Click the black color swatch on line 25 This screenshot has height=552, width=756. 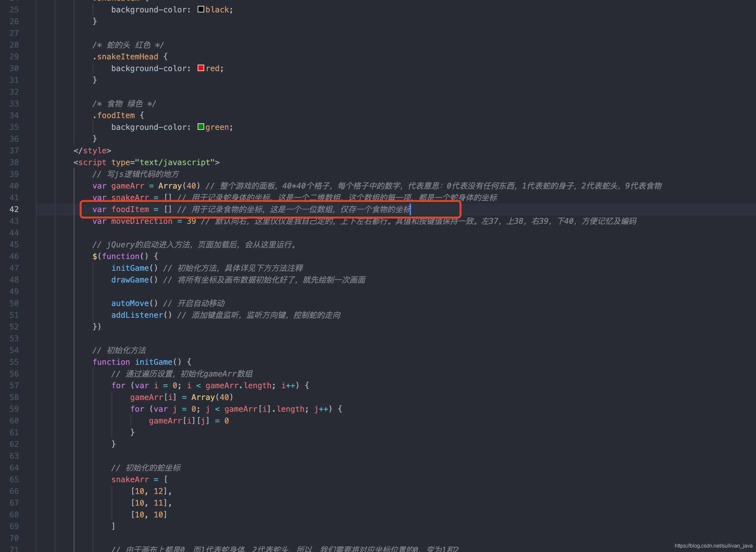201,9
